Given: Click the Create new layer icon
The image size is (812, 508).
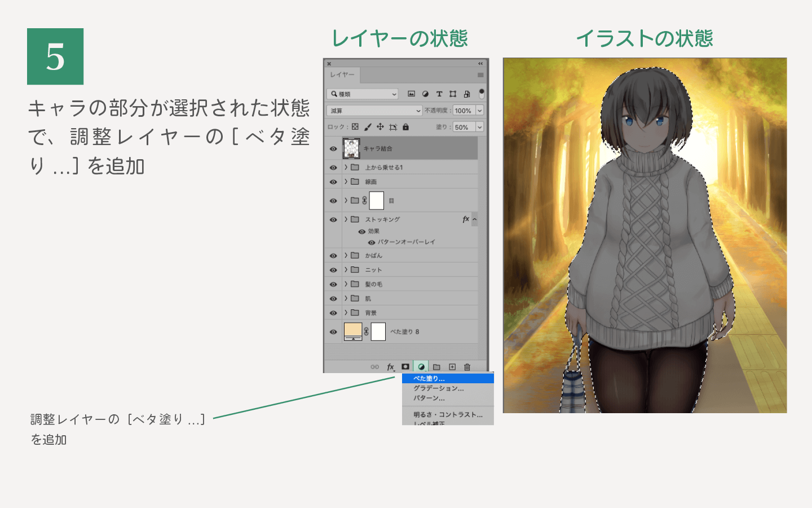Looking at the screenshot, I should point(452,367).
